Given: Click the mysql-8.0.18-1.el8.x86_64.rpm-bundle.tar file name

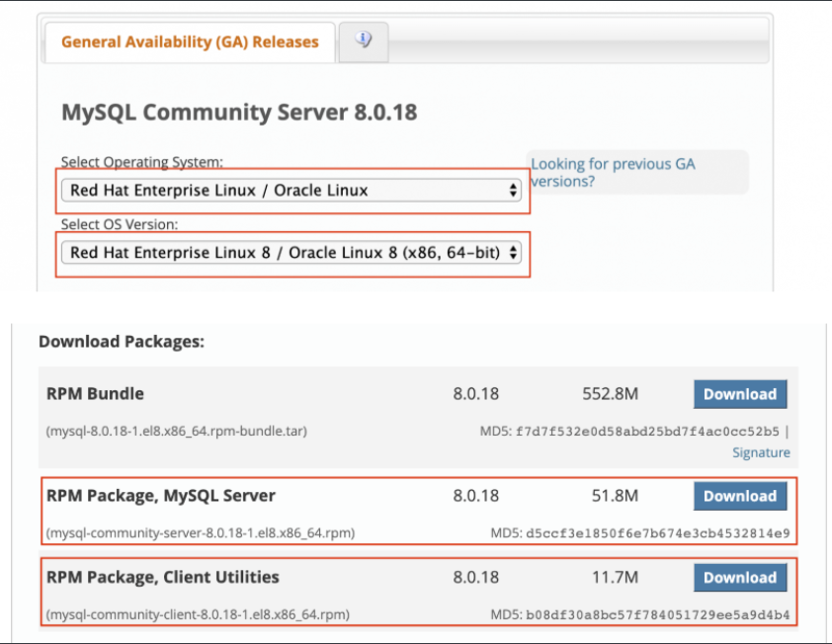Looking at the screenshot, I should tap(177, 431).
